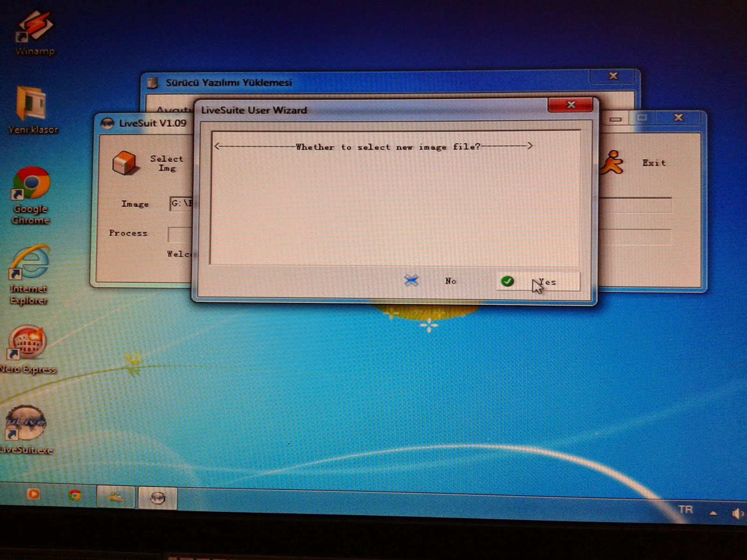Close the Sürücü Yazılımı Yüklemesi window

coord(613,76)
